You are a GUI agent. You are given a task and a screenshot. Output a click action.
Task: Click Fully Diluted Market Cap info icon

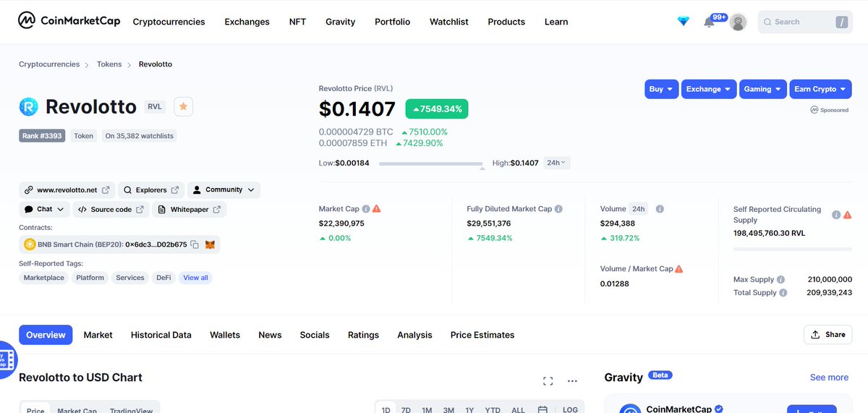[x=558, y=209]
